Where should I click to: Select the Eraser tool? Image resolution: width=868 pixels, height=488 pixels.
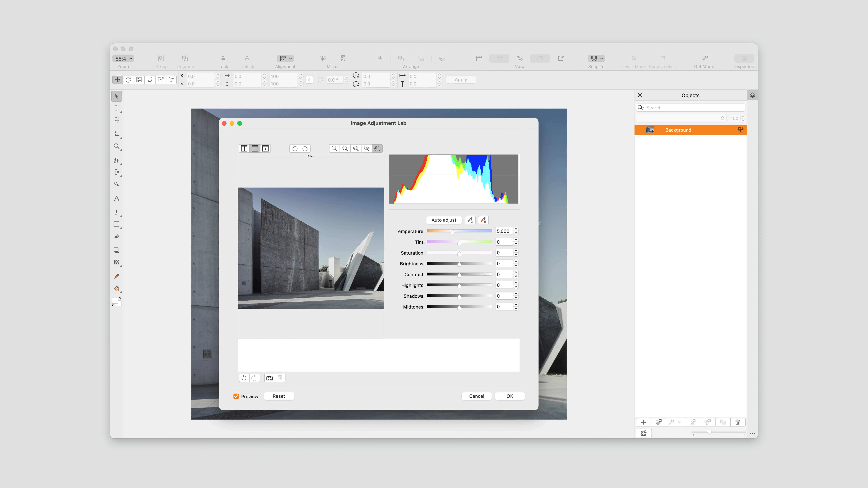click(x=117, y=236)
